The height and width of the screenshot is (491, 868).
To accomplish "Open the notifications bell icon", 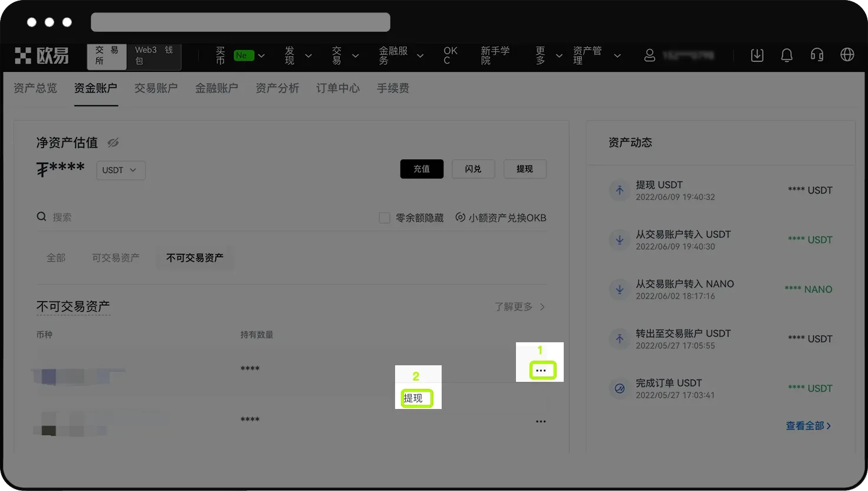I will [x=787, y=55].
